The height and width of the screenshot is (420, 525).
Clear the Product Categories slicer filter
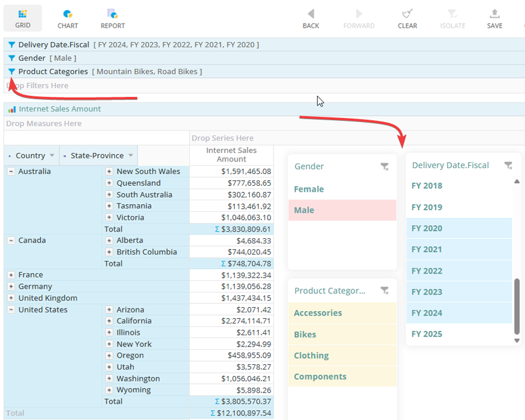(385, 291)
